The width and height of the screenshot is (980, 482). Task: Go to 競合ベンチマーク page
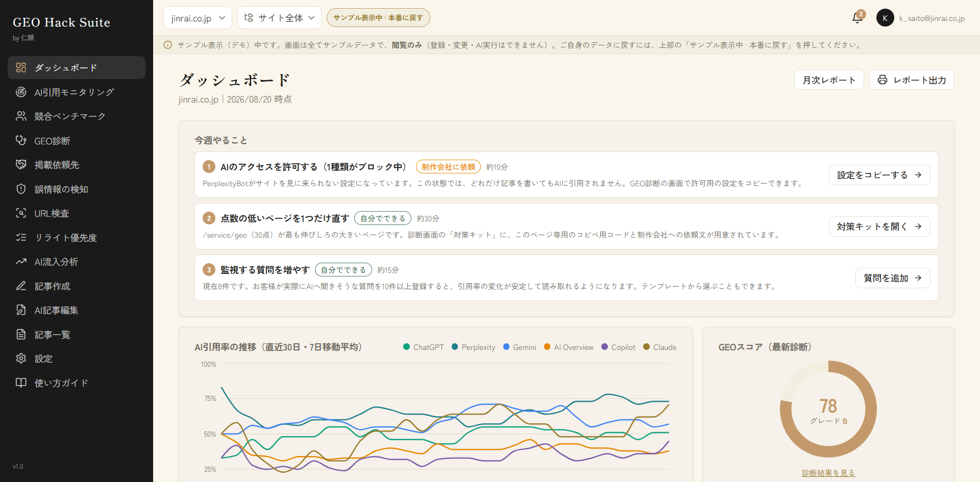[x=77, y=116]
